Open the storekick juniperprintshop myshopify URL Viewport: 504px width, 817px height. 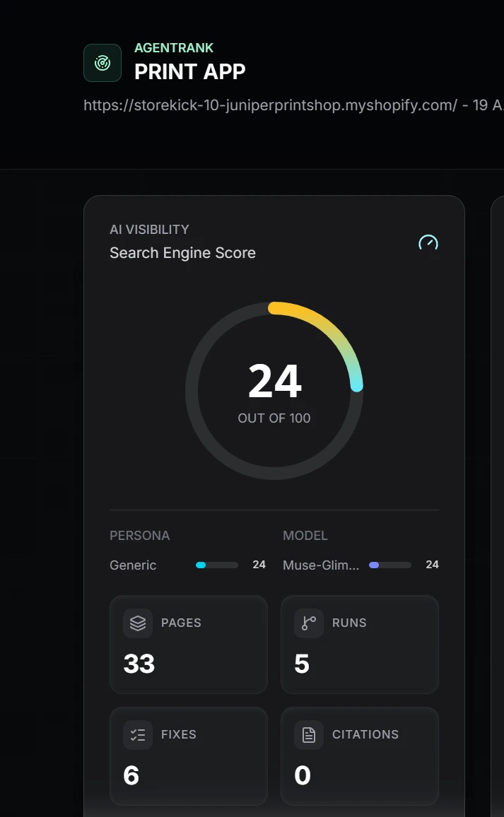(271, 105)
